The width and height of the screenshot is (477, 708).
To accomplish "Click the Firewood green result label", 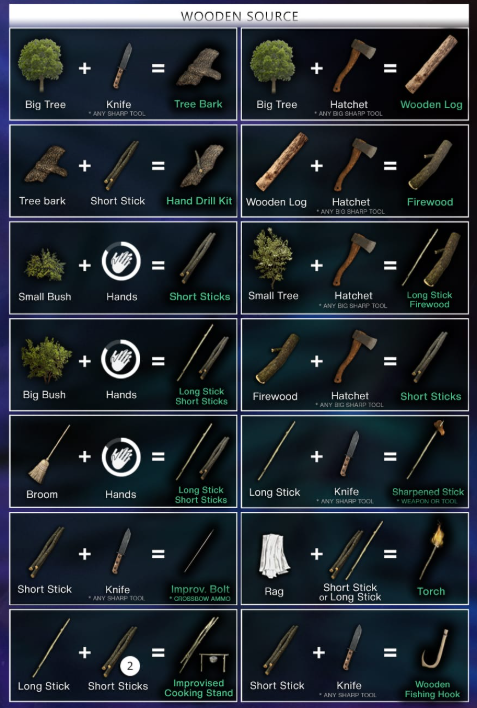I will (x=430, y=202).
